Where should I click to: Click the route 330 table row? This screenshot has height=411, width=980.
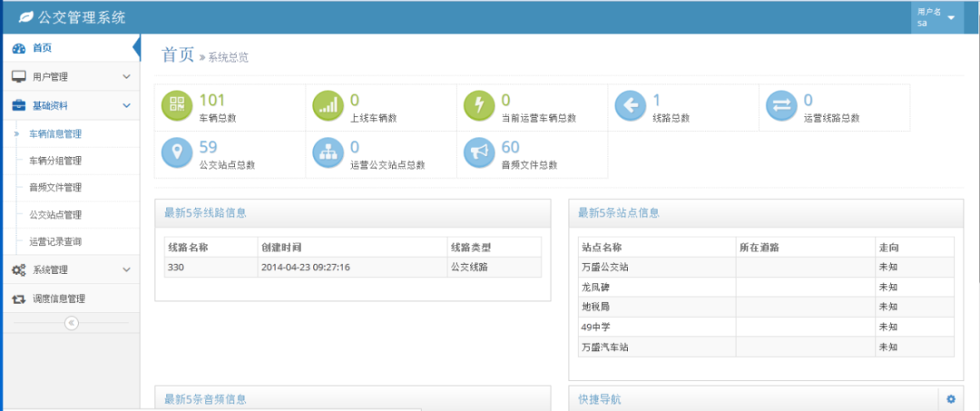point(352,267)
